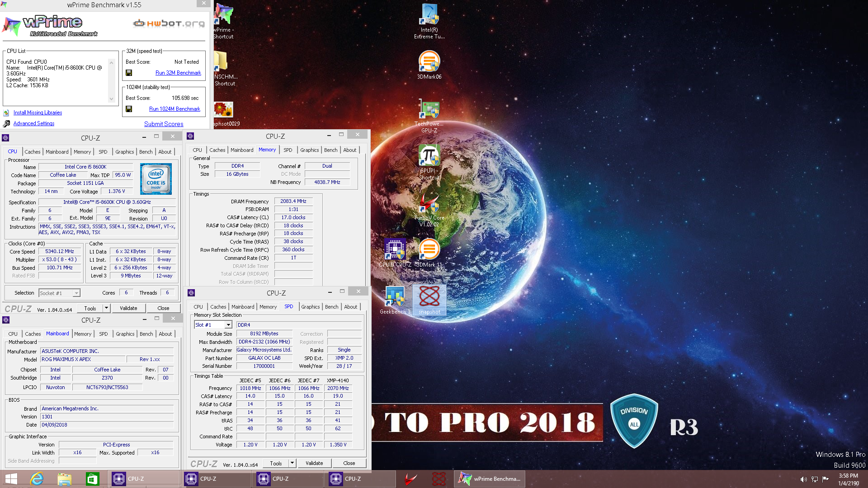Click the Core Speed value 5340.12 MHz
Viewport: 868px width, 488px height.
(60, 251)
